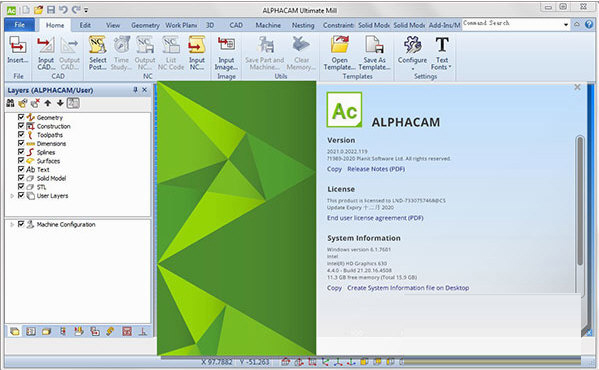Expand the User Layers tree node
Screen dimensions: 599x370
(12, 196)
